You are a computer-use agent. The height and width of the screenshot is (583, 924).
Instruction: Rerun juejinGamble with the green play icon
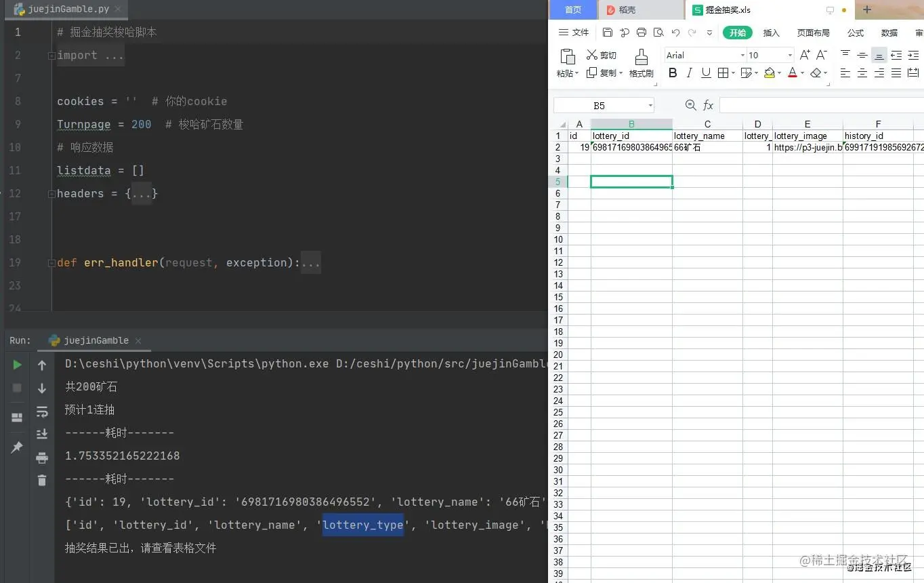(x=17, y=365)
